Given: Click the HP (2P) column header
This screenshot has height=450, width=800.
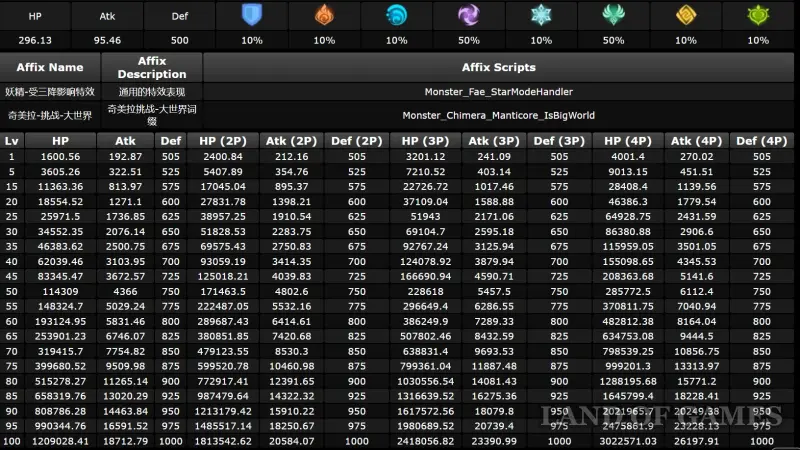Looking at the screenshot, I should pyautogui.click(x=222, y=141).
